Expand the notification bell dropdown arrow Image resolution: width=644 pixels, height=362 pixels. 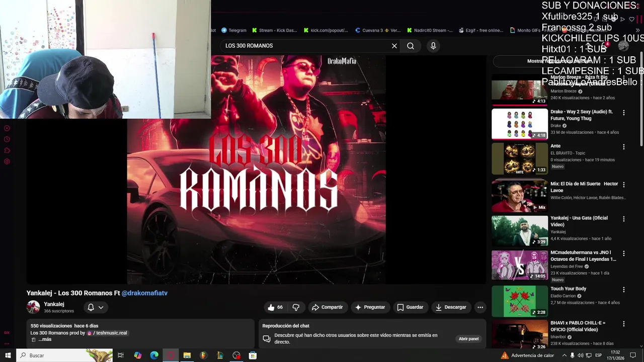[x=101, y=307]
